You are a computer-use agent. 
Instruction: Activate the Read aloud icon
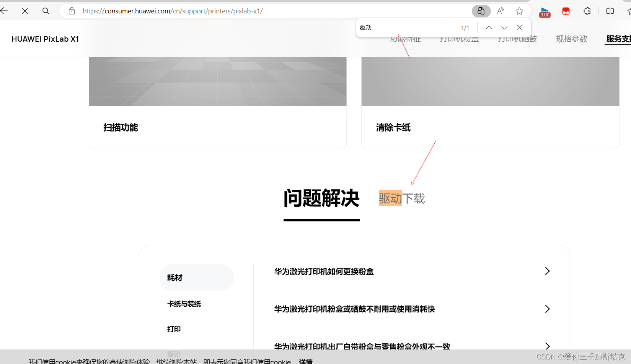coord(501,11)
